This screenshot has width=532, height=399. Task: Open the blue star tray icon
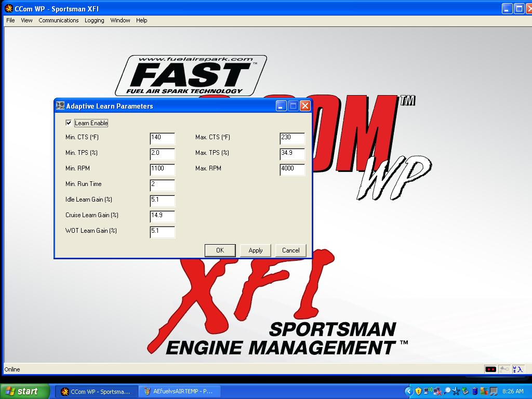[456, 391]
